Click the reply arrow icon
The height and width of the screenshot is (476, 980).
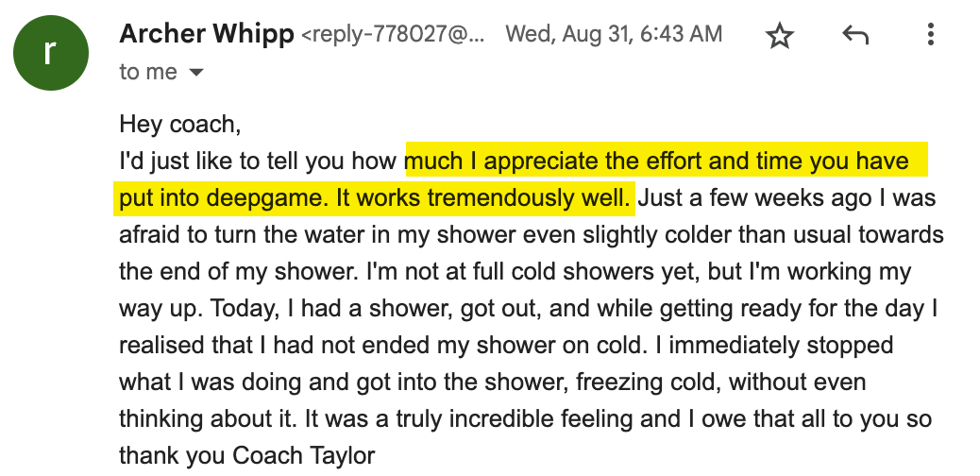[x=854, y=36]
